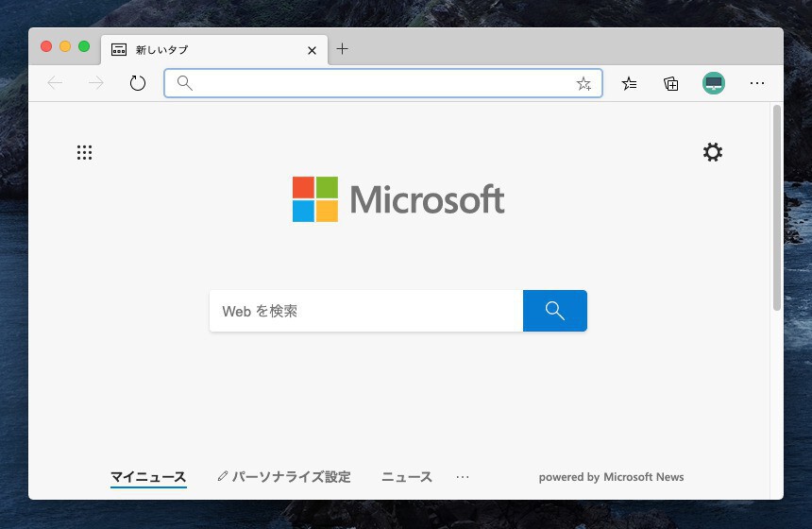Open the app launcher grid icon
812x529 pixels.
tap(84, 152)
